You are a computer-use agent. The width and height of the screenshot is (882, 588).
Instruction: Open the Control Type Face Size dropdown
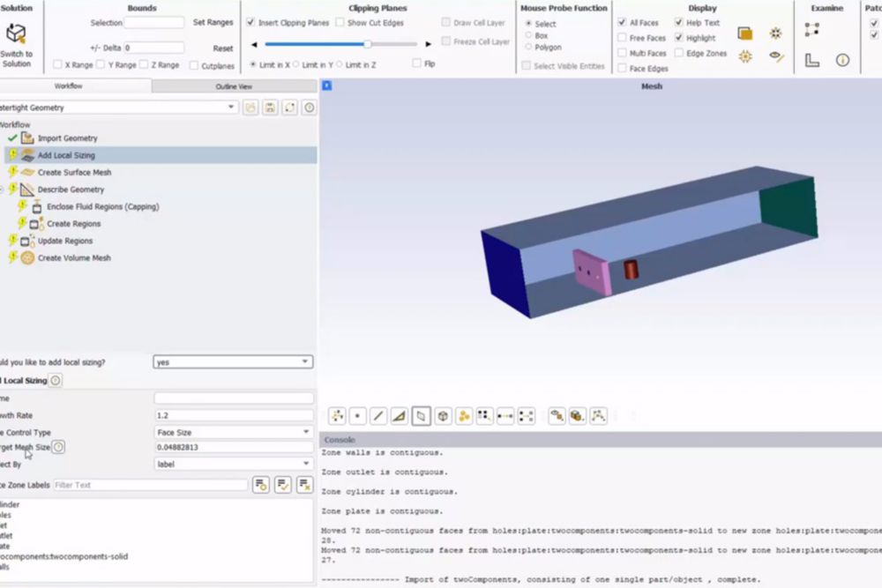[234, 432]
